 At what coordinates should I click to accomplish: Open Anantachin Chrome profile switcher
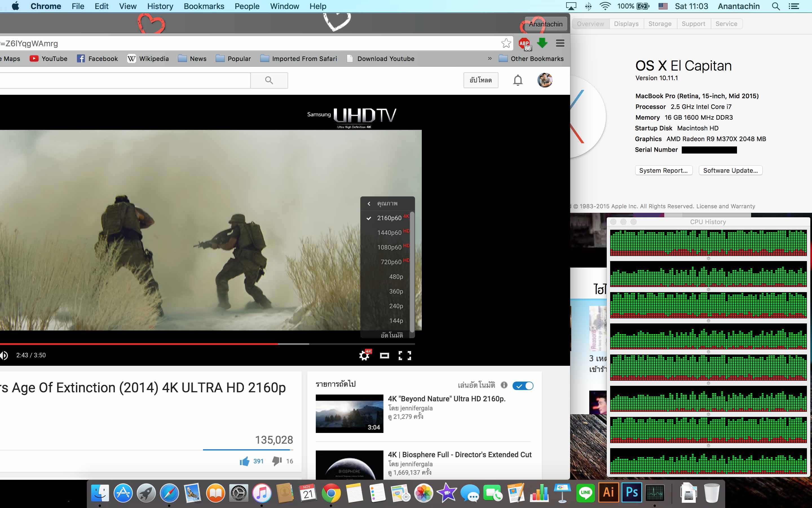[x=546, y=24]
